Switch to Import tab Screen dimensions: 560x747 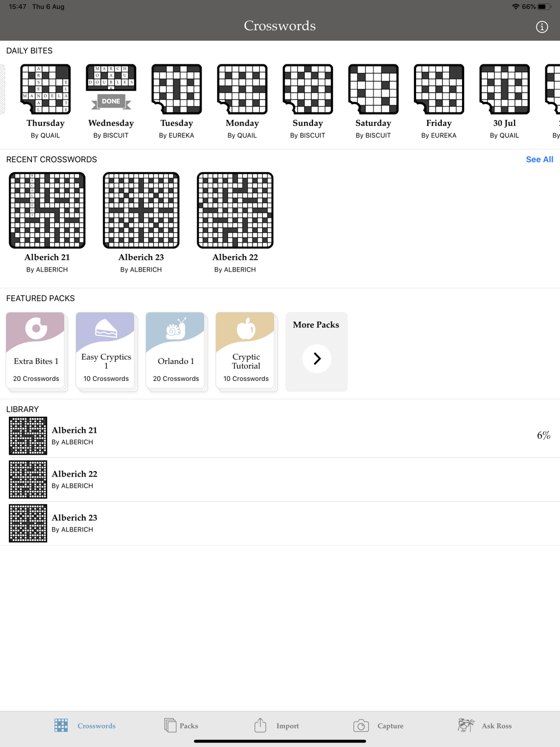[276, 726]
